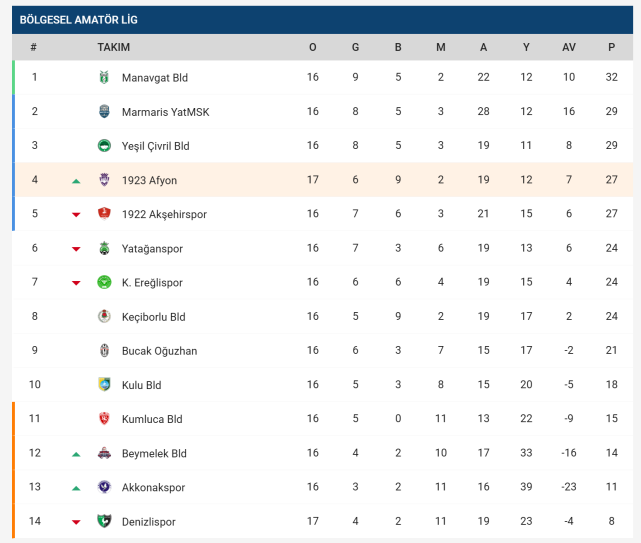Click the Bölgesel Amatör Lig title bar
641x543 pixels.
pyautogui.click(x=320, y=19)
